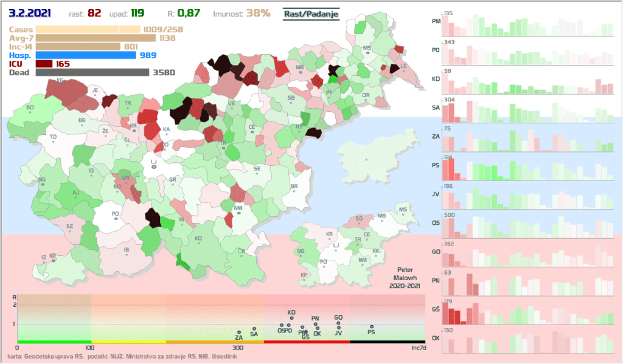
Task: Click the BO marker on the main map
Action: [x=29, y=108]
